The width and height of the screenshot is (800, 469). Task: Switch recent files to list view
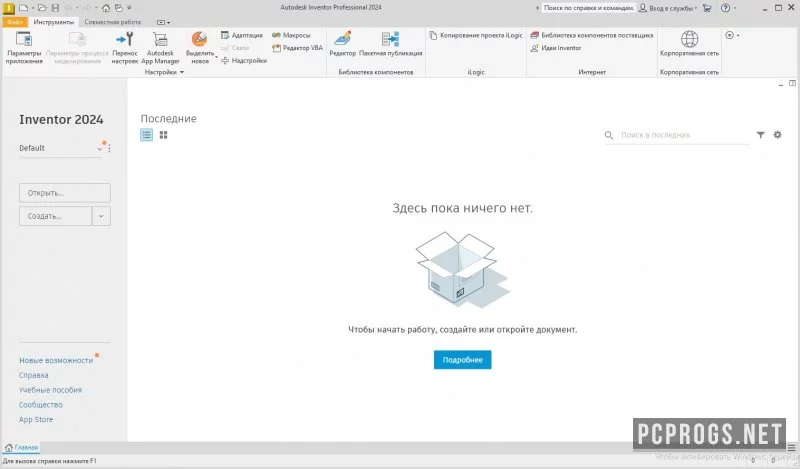pyautogui.click(x=146, y=135)
